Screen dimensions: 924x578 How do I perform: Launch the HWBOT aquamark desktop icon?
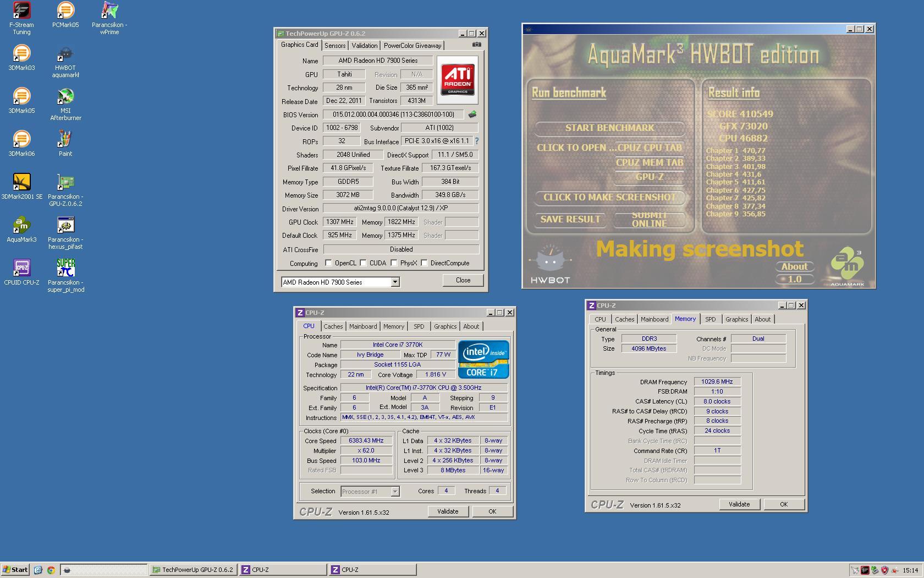(x=65, y=62)
